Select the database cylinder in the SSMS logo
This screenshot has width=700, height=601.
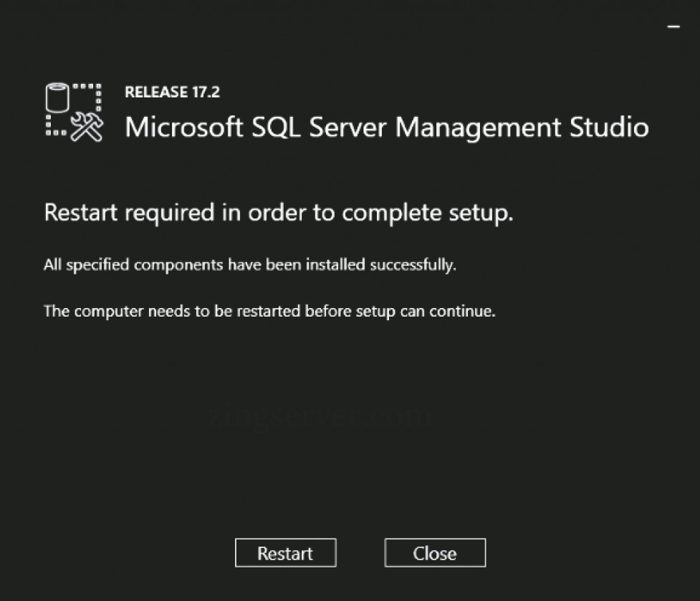point(56,97)
